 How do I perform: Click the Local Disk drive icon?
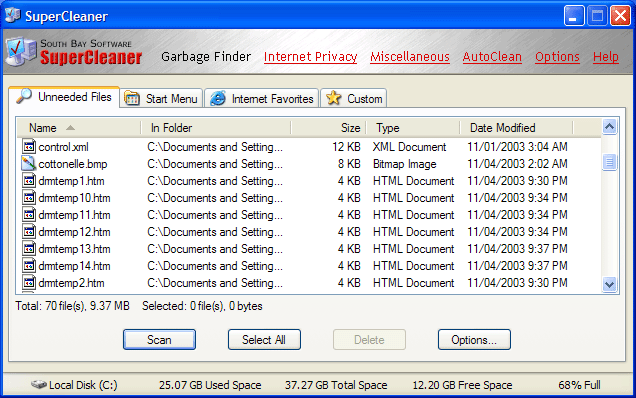[39, 384]
